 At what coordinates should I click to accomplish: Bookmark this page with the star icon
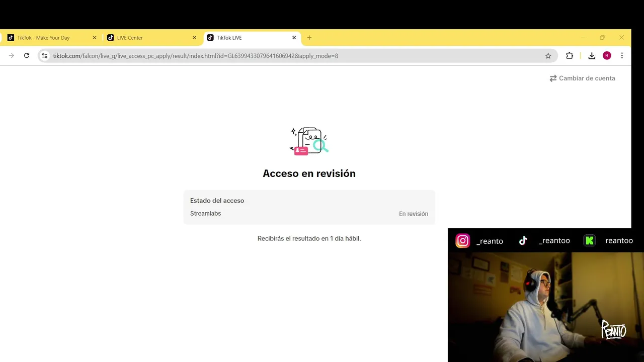pyautogui.click(x=548, y=56)
